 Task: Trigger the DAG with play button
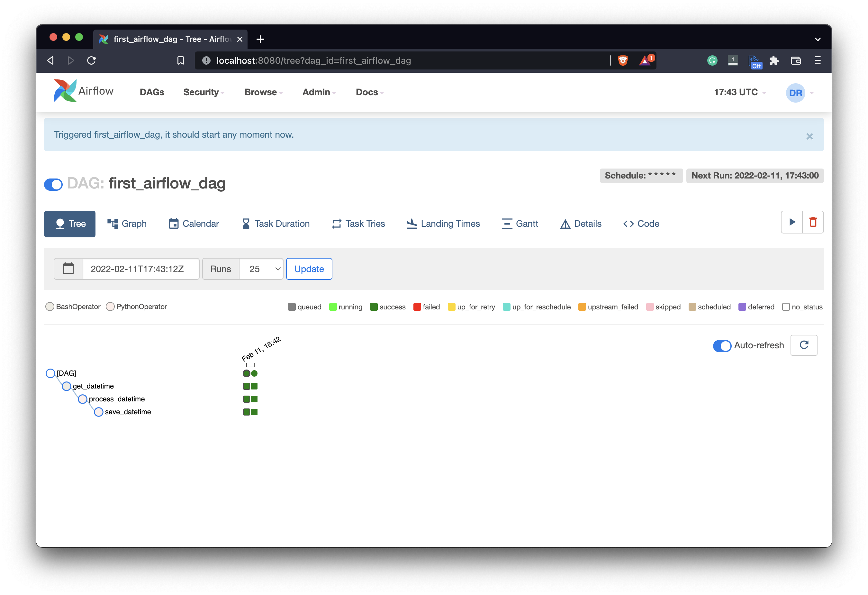[791, 222]
